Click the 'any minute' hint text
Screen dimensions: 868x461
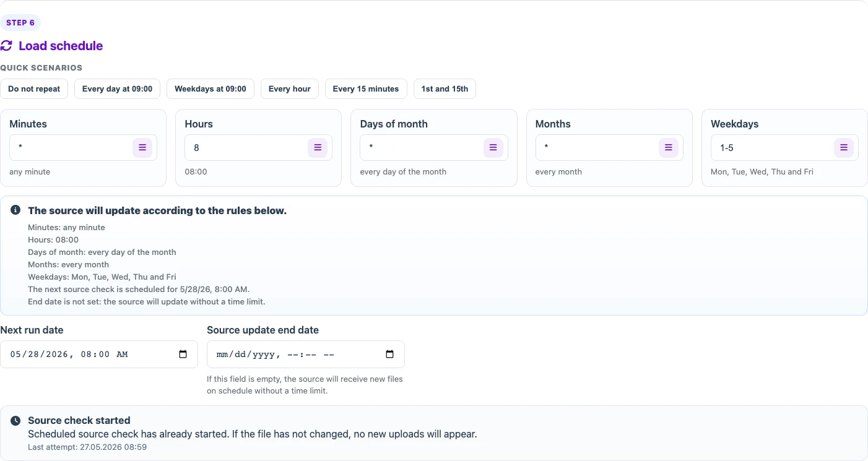point(30,172)
